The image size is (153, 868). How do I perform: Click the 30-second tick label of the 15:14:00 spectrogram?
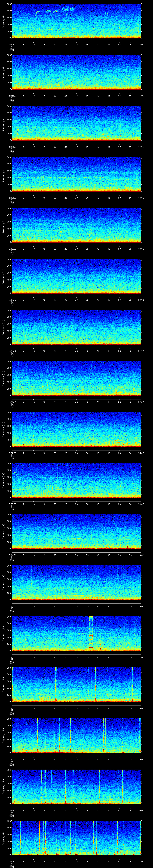tap(77, 44)
